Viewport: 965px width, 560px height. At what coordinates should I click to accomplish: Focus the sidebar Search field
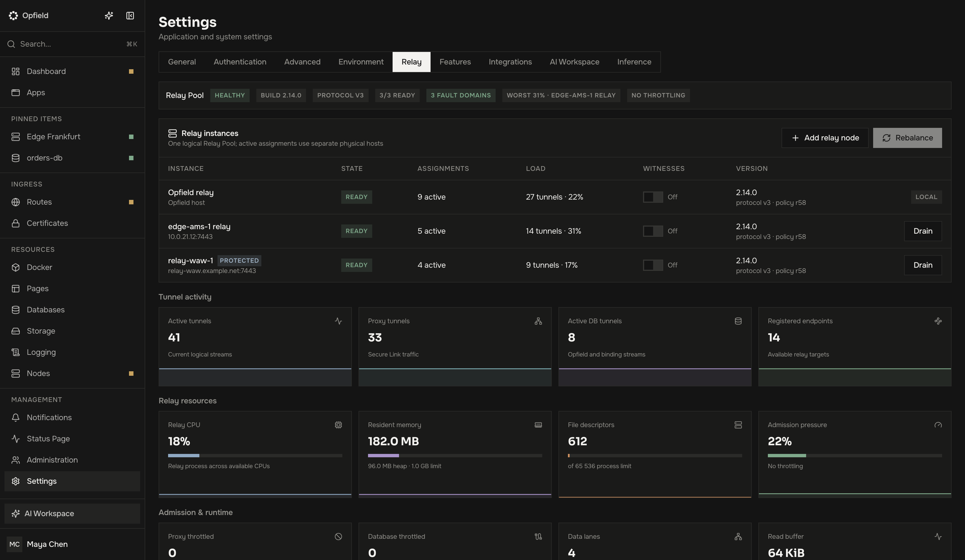pos(72,44)
